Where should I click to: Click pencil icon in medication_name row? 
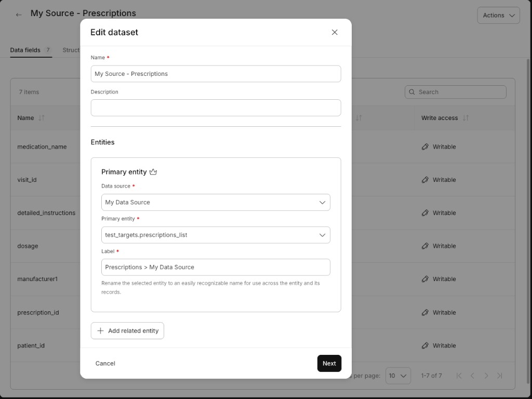425,147
